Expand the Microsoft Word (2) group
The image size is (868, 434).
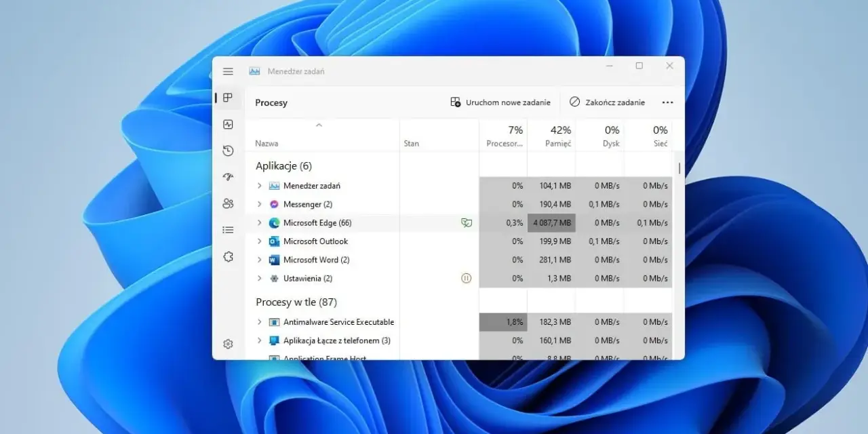[x=259, y=260]
